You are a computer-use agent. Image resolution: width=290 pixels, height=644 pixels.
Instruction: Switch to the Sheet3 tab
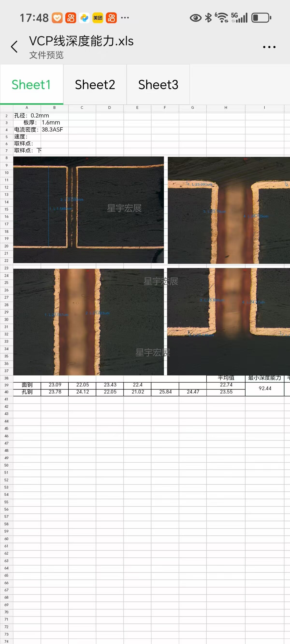coord(158,85)
